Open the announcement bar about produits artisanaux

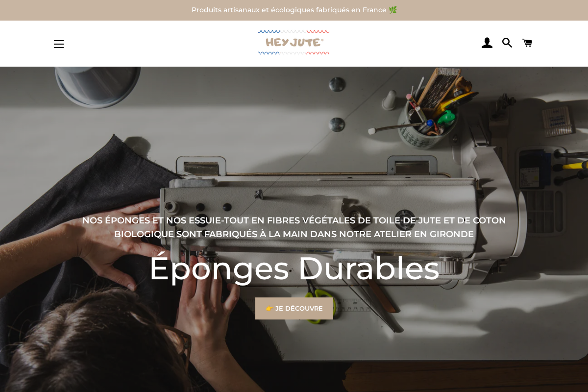[x=294, y=10]
